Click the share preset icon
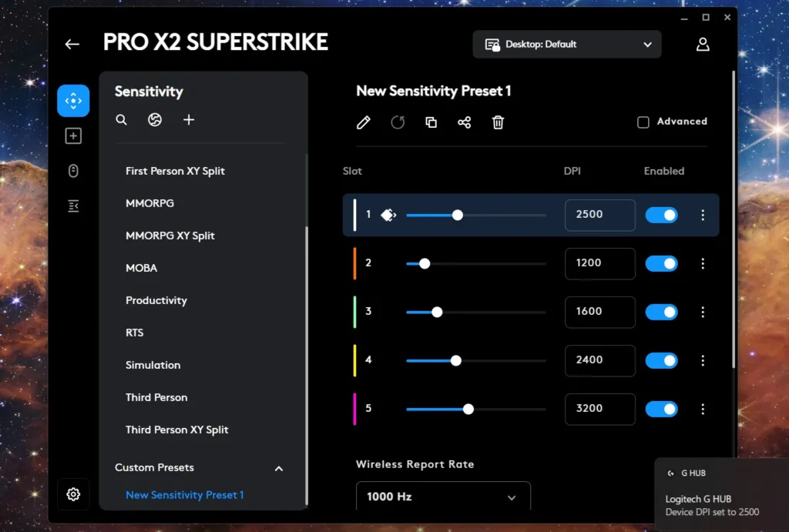 point(464,122)
